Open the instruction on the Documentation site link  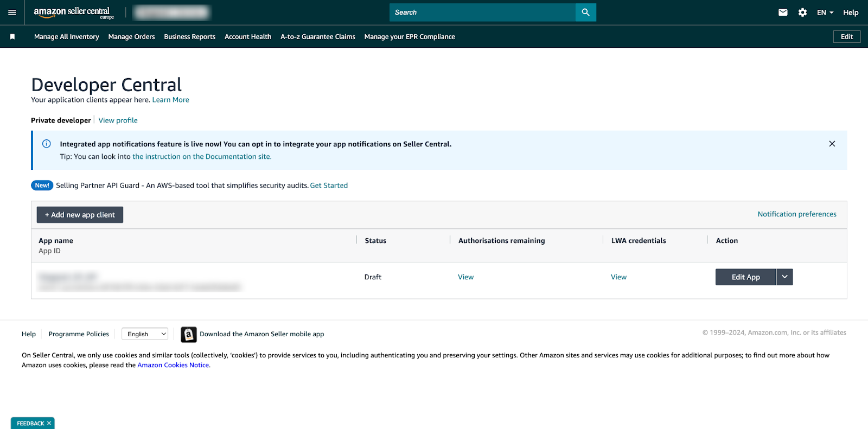point(202,157)
